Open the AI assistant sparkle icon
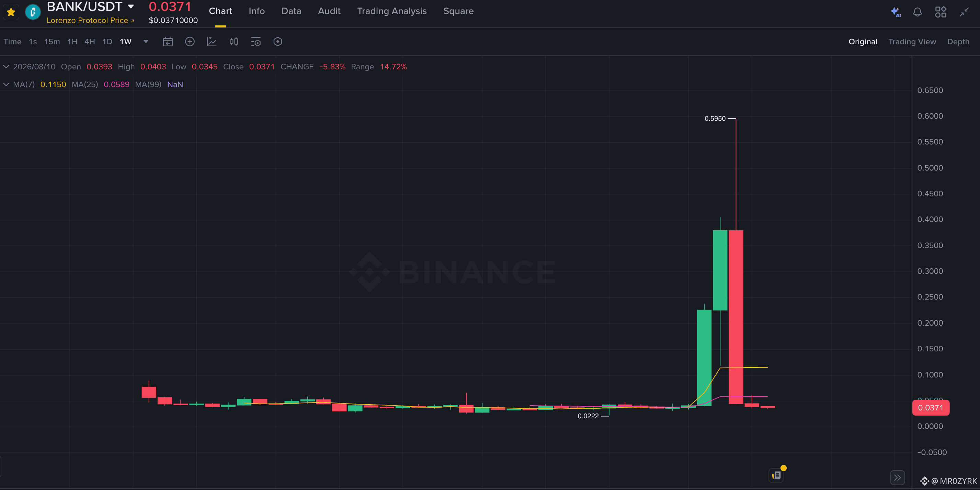This screenshot has width=980, height=490. pyautogui.click(x=896, y=12)
